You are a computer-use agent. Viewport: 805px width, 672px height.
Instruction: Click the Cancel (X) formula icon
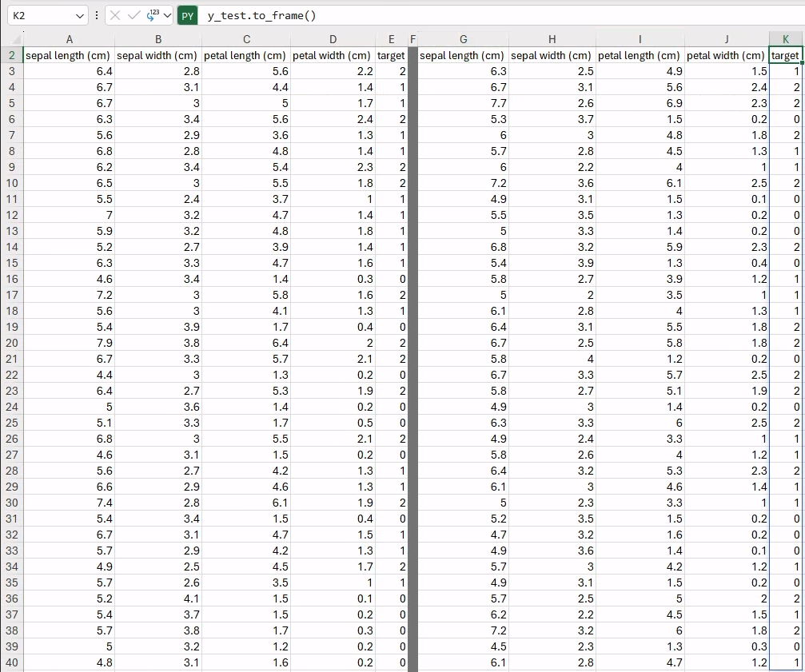116,16
